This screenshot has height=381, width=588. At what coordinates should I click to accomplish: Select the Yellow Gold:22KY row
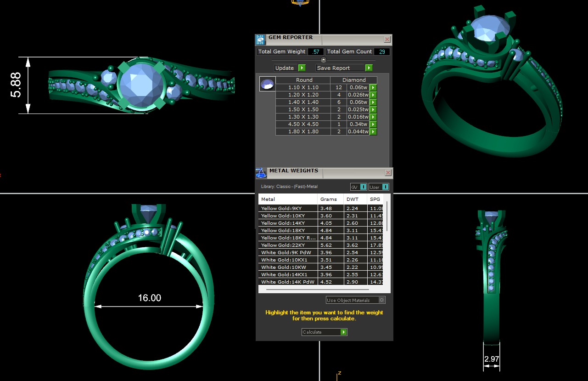coord(321,245)
